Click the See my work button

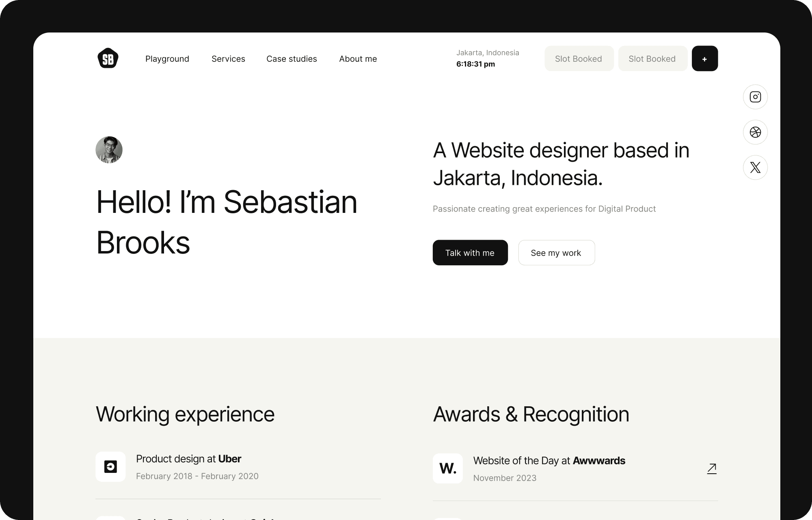coord(556,252)
